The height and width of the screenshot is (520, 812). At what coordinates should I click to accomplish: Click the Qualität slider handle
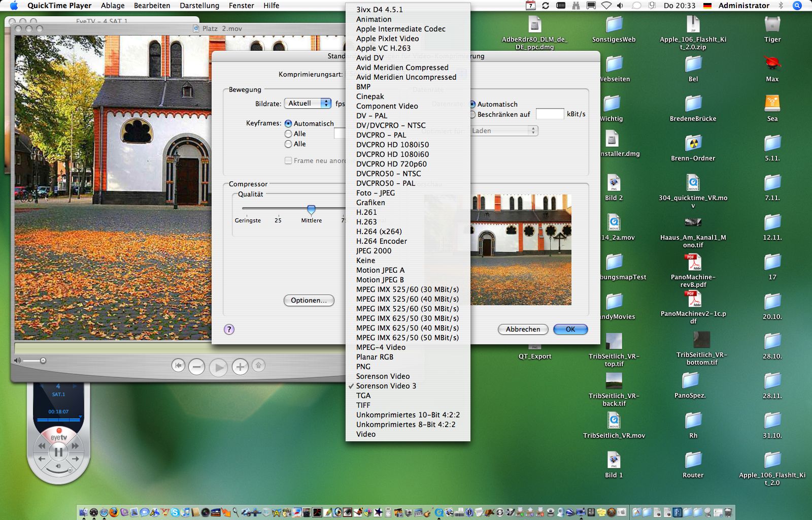click(311, 209)
